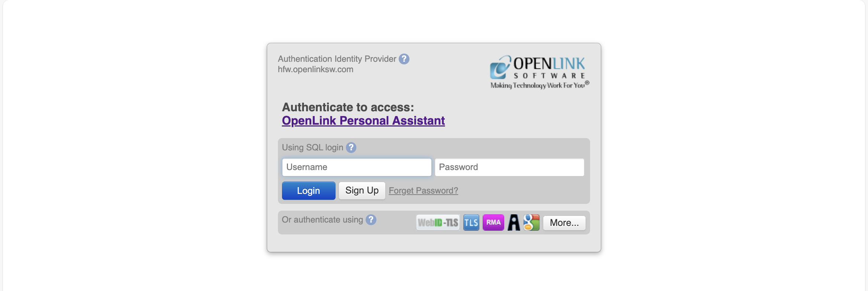Select the purple RMA authentication icon
The height and width of the screenshot is (291, 868).
pyautogui.click(x=493, y=223)
